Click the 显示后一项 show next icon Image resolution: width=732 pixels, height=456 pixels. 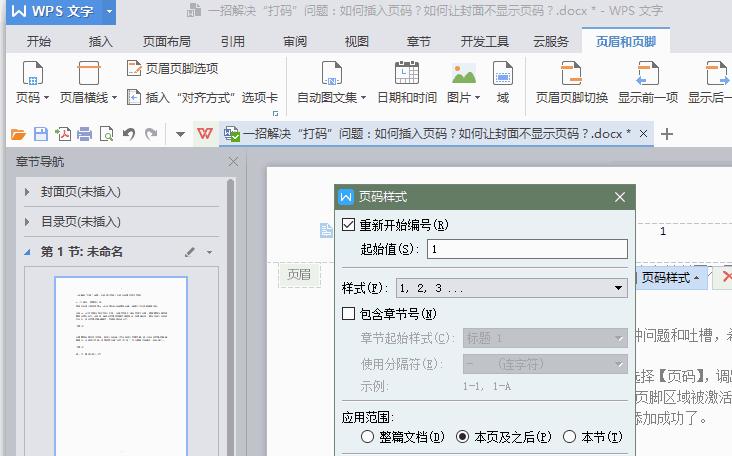tap(716, 73)
